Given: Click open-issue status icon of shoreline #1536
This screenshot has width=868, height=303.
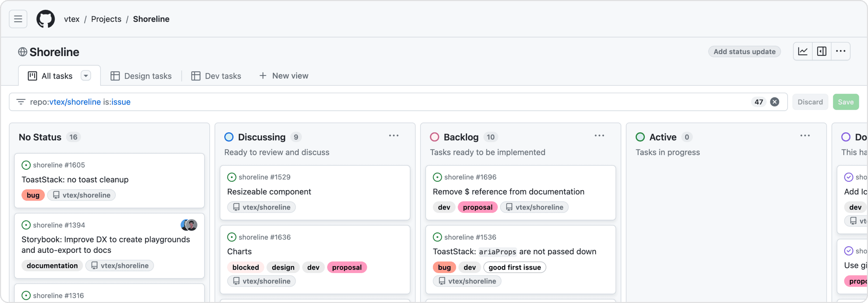Looking at the screenshot, I should tap(437, 237).
